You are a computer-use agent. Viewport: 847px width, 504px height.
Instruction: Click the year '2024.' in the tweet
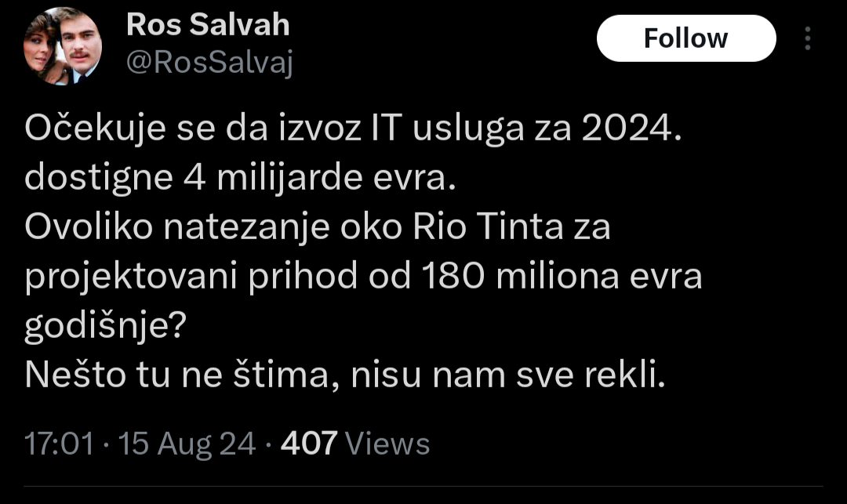tap(631, 129)
